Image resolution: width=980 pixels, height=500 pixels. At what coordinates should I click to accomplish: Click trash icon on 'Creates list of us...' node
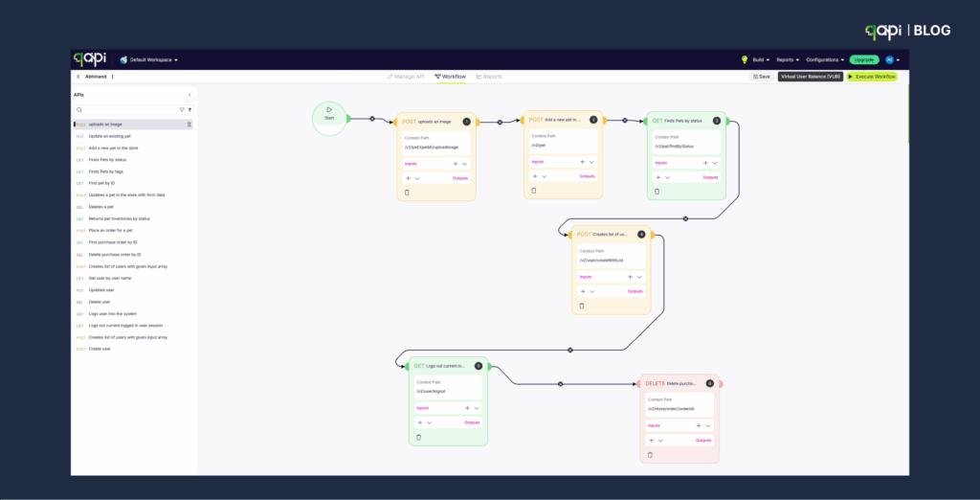582,306
